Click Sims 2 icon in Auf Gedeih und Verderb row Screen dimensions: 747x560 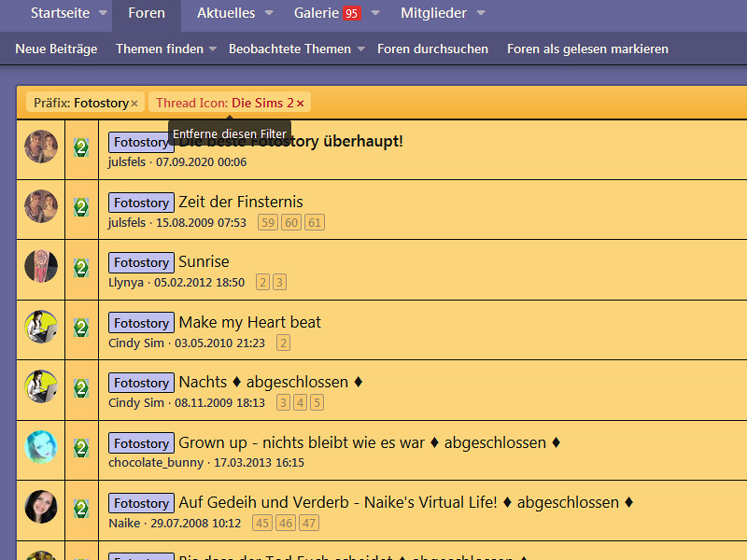pyautogui.click(x=81, y=509)
